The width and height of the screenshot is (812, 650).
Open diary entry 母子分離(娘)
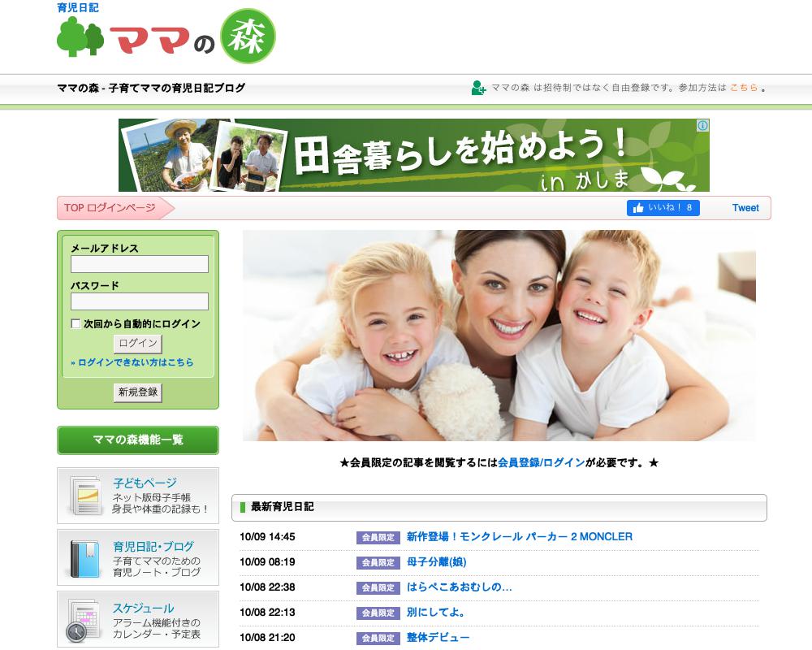(436, 562)
